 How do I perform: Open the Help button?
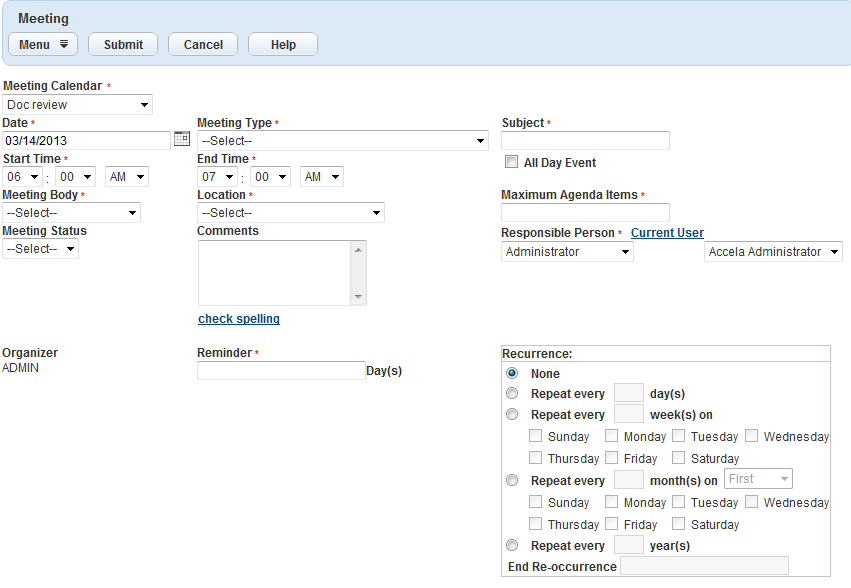pyautogui.click(x=283, y=45)
